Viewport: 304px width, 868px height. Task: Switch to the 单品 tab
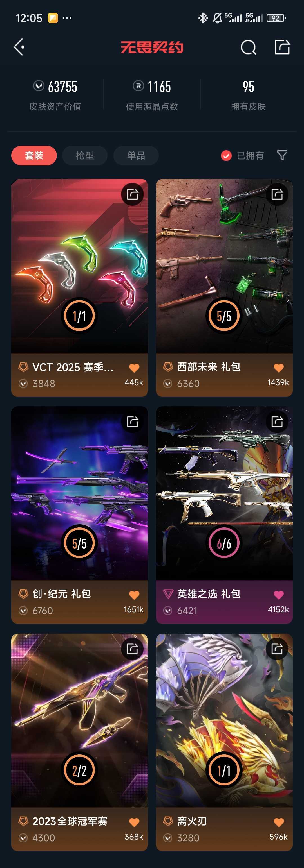136,155
